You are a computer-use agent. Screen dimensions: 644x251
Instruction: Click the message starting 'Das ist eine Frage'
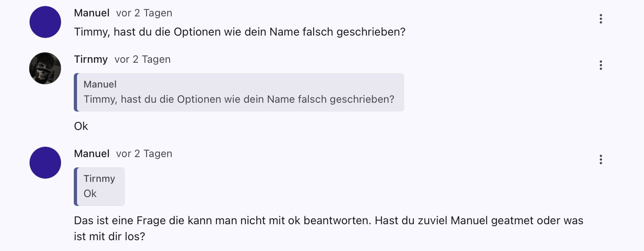(x=328, y=221)
